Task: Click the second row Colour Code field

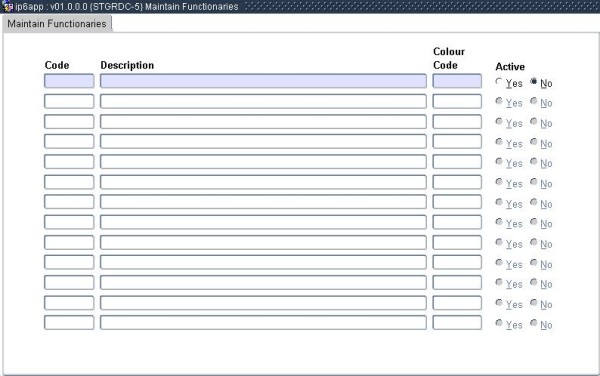Action: 457,101
